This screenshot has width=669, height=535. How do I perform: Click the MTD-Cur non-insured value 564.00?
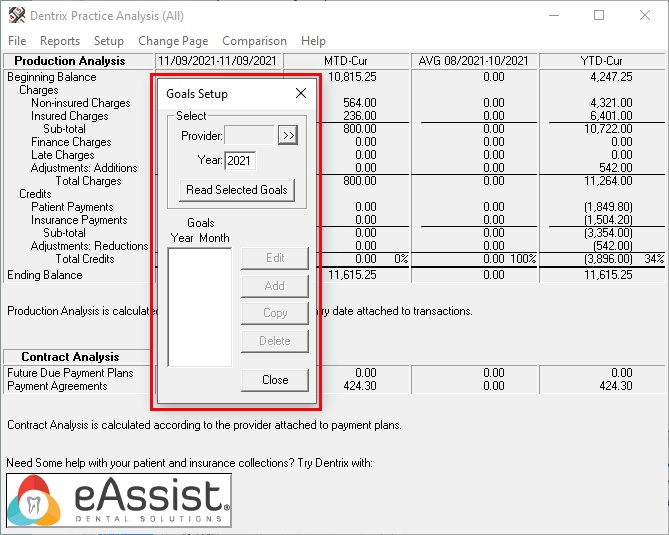tap(360, 103)
